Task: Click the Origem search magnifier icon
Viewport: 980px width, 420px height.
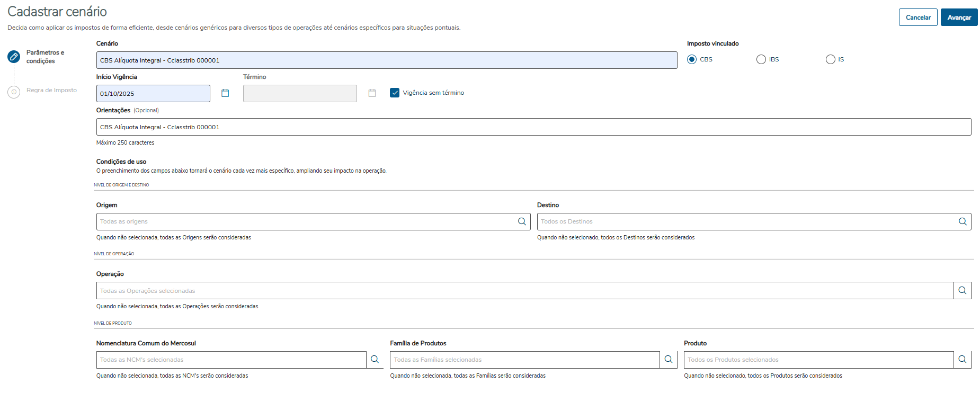Action: [x=522, y=221]
